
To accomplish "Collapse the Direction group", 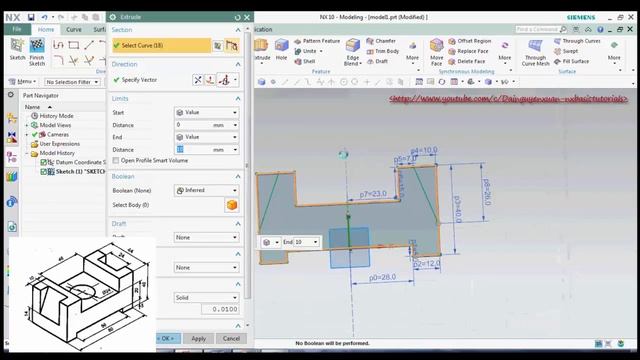I will click(238, 64).
